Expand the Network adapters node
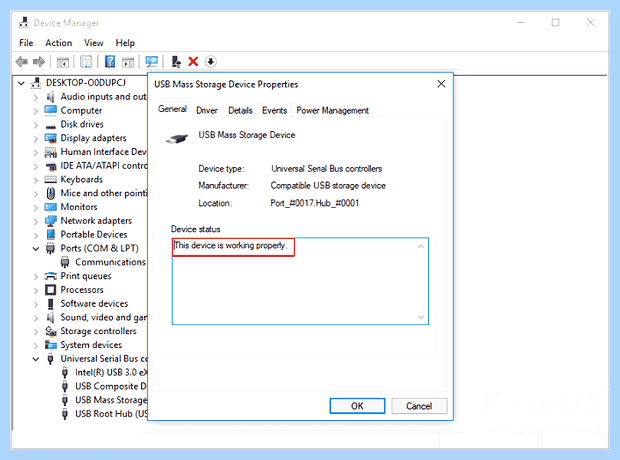The image size is (620, 460). click(x=36, y=221)
